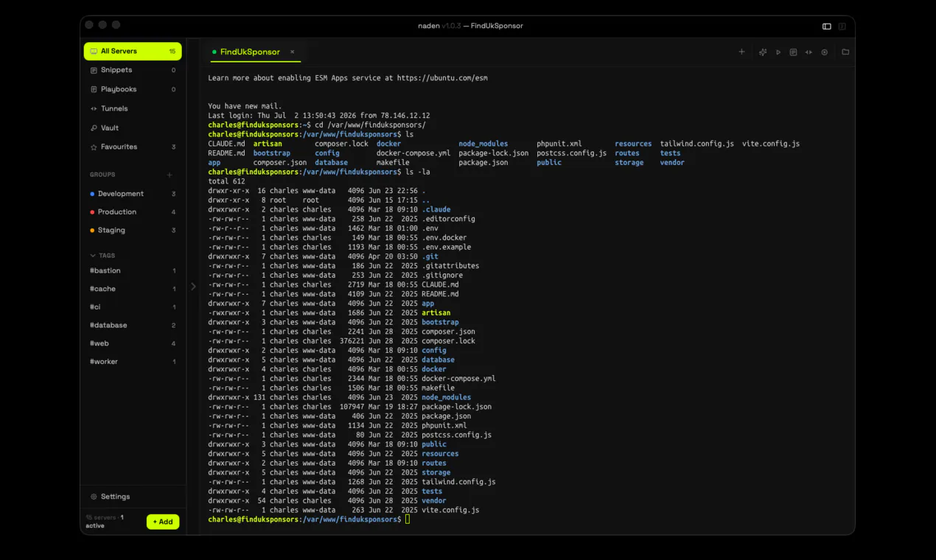The height and width of the screenshot is (560, 936).
Task: Collapse sidebar using the edge chevron arrow
Action: [193, 287]
